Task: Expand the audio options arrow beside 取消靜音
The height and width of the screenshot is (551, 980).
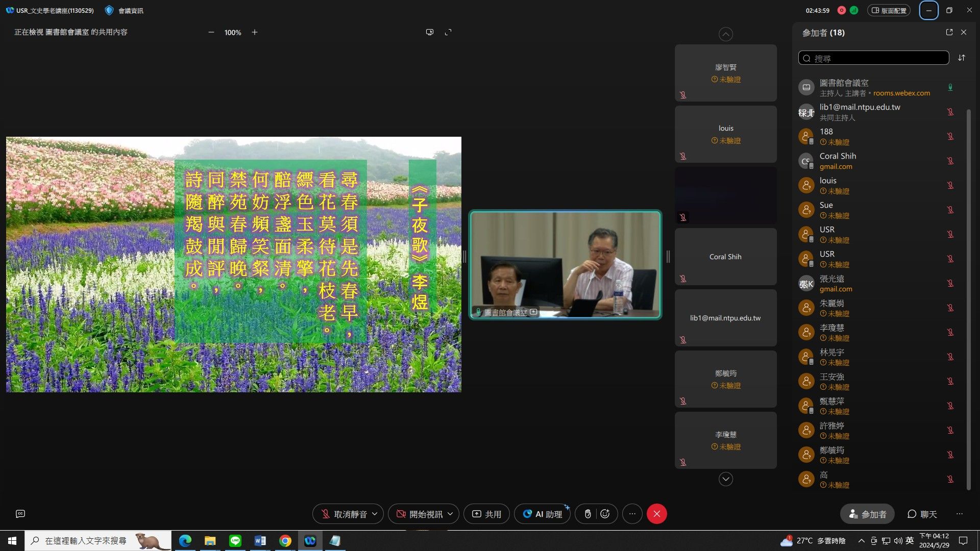Action: tap(375, 514)
